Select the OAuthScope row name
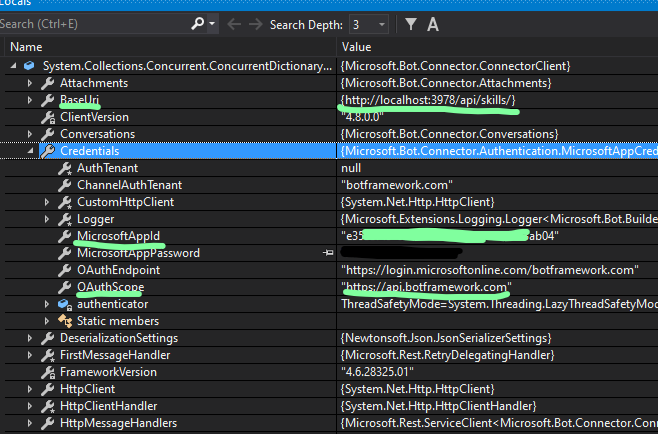 pyautogui.click(x=111, y=287)
